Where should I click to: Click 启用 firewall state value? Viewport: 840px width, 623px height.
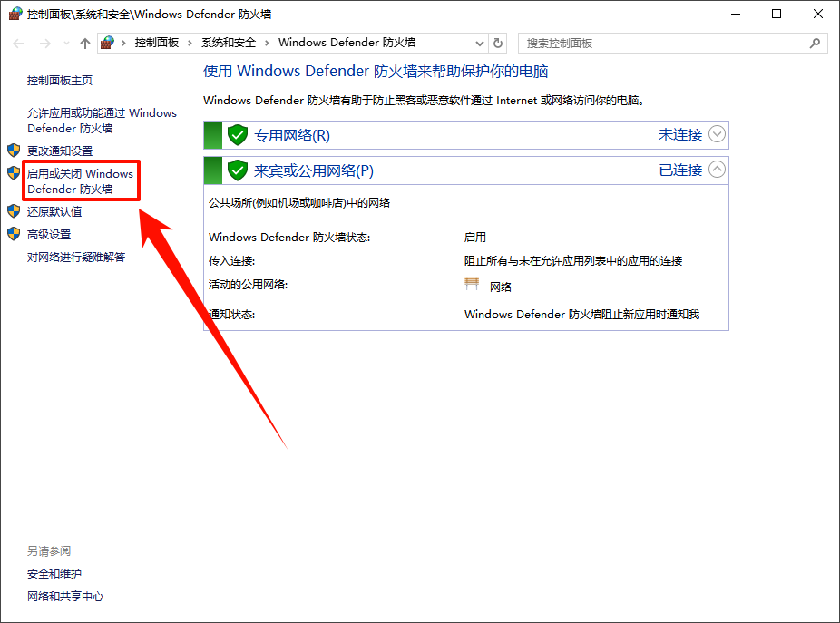click(475, 237)
